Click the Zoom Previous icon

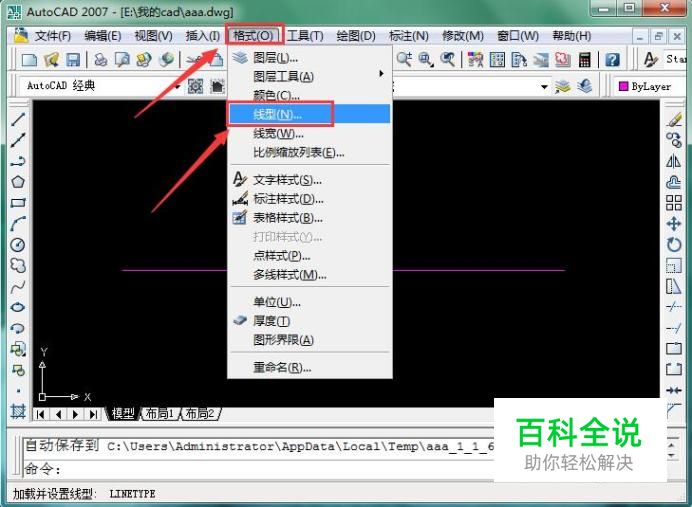click(x=448, y=59)
